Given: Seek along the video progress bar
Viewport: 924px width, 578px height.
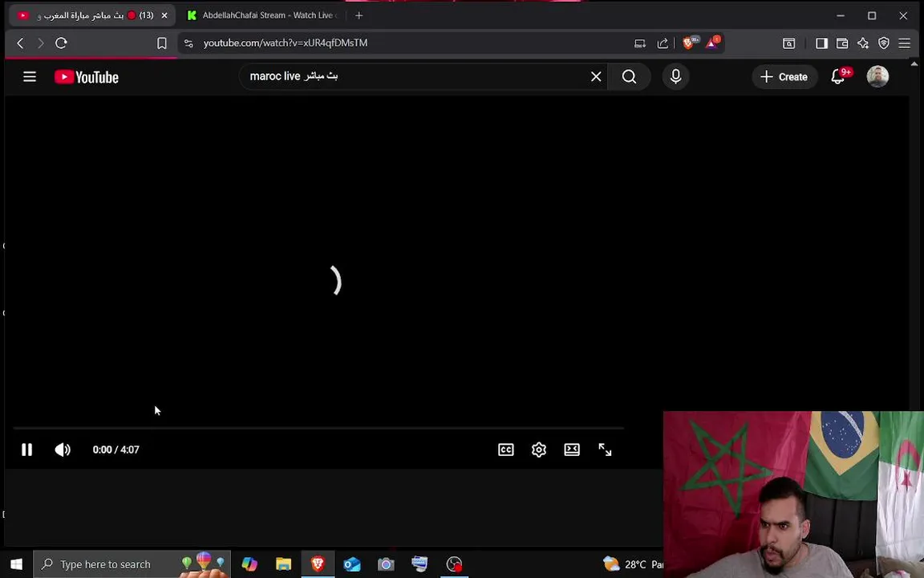Looking at the screenshot, I should pyautogui.click(x=318, y=428).
